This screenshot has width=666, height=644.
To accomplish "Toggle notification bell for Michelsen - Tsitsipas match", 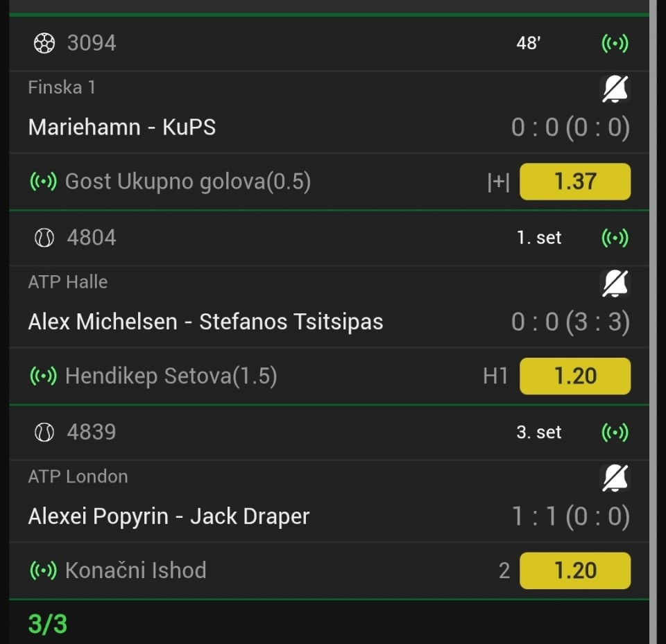I will click(615, 284).
